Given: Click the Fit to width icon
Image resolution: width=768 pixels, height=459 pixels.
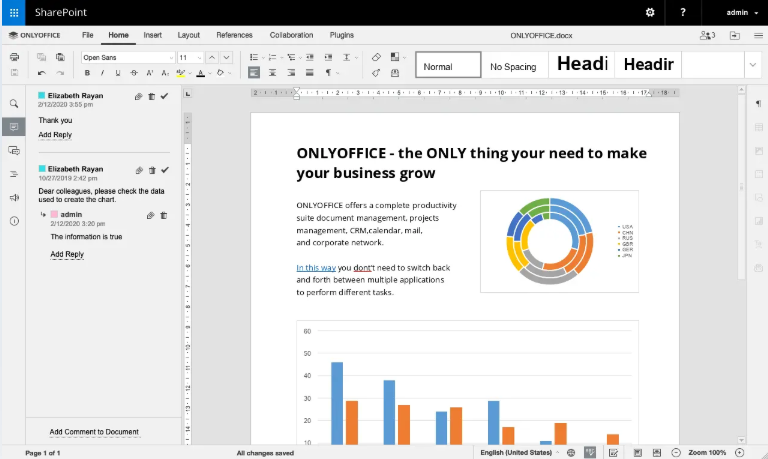Looking at the screenshot, I should click(x=657, y=453).
